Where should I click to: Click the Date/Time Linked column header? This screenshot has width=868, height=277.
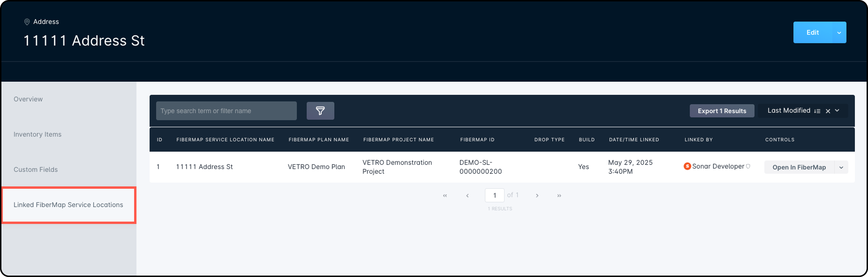click(634, 139)
